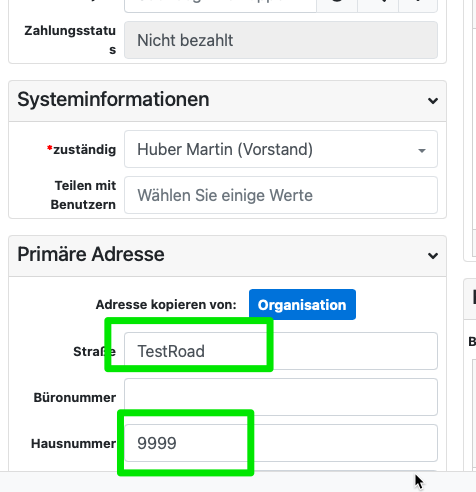This screenshot has height=492, width=476.
Task: Click the Teilen mit Benutzern field
Action: (281, 195)
